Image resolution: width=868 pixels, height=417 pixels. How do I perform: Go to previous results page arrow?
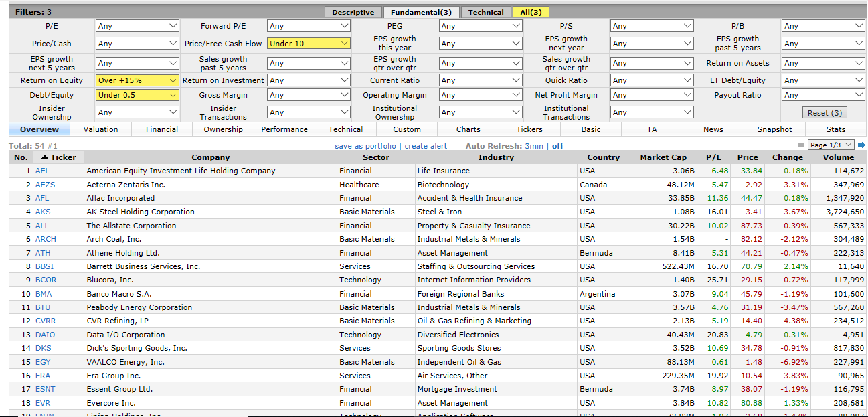click(801, 145)
